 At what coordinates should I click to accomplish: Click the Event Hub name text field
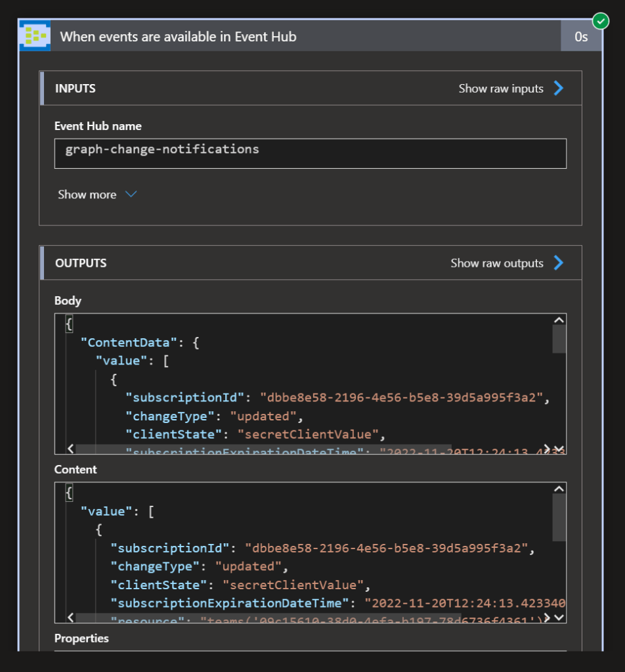tap(310, 153)
